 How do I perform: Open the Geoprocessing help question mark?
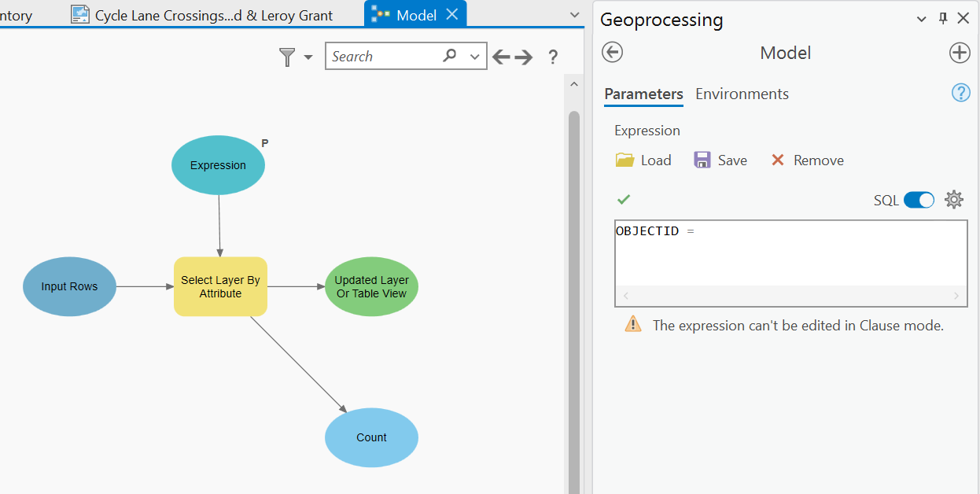pos(960,93)
